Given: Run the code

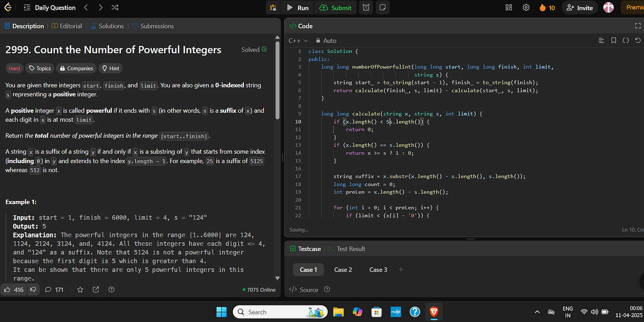Looking at the screenshot, I should (297, 8).
